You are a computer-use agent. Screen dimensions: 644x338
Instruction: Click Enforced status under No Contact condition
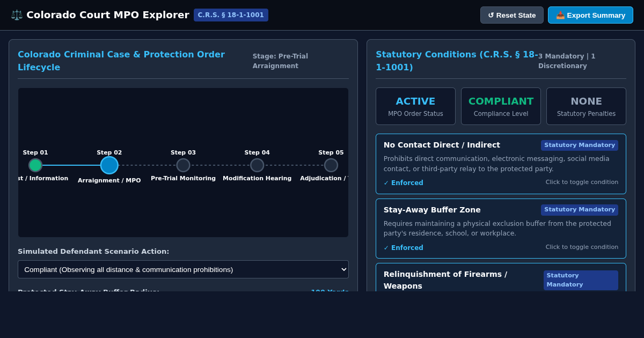(404, 183)
